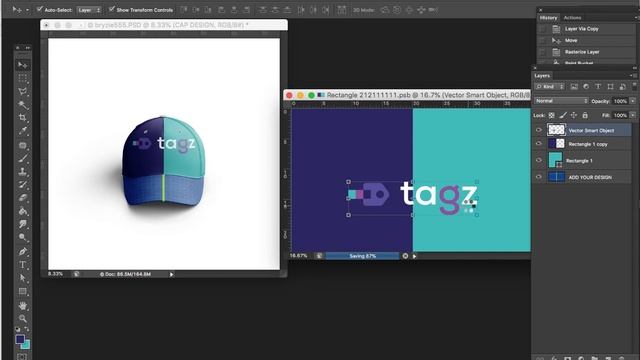Select the Smudge tool
This screenshot has width=640, height=360.
pyautogui.click(x=22, y=224)
